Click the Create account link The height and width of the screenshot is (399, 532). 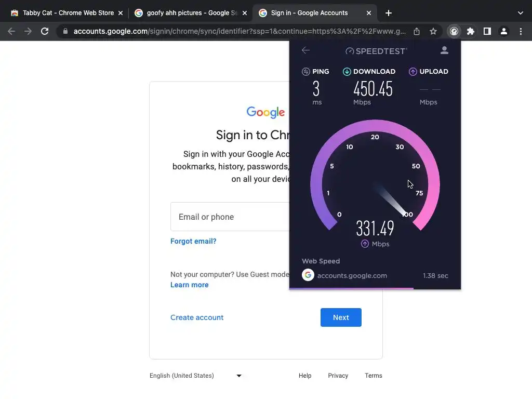[197, 317]
